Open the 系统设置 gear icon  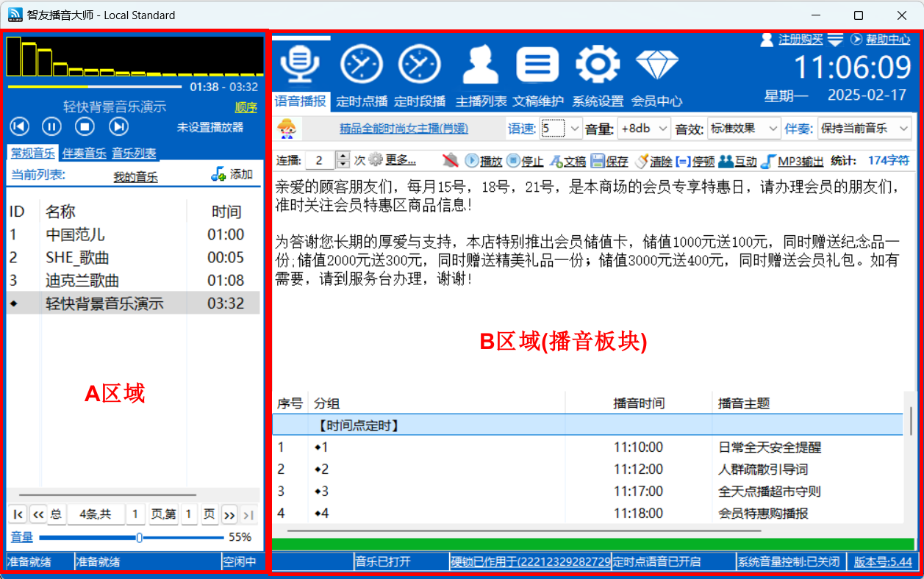[x=597, y=65]
